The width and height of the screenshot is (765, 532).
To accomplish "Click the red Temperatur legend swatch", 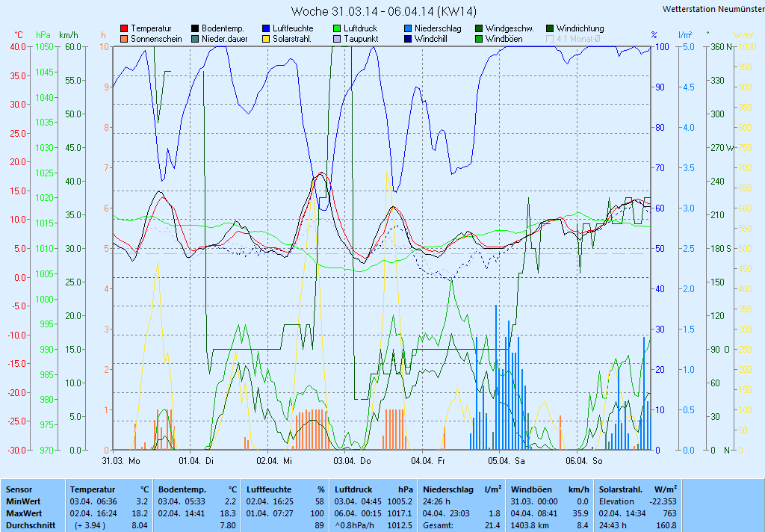I will (x=124, y=29).
